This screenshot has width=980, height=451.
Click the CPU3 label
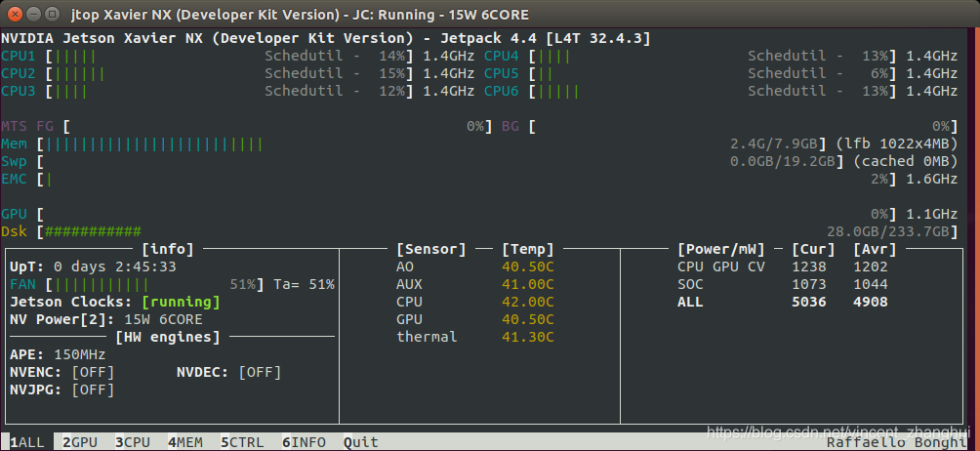19,91
